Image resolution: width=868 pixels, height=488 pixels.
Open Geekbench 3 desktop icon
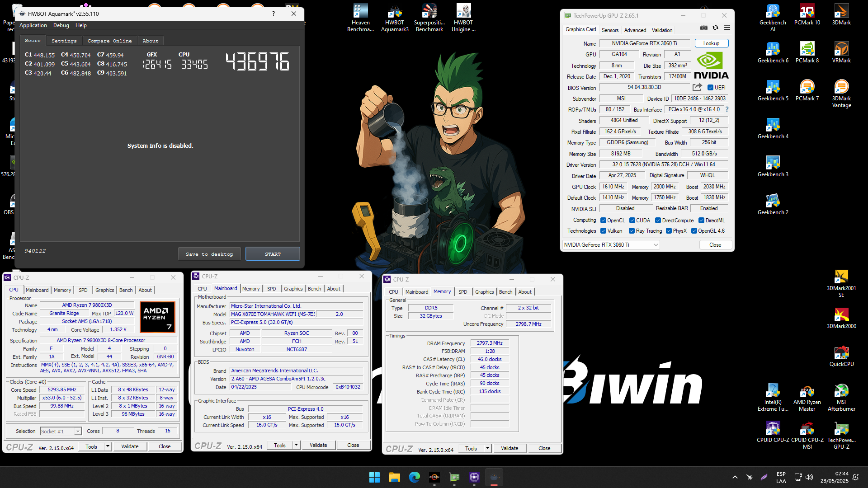(773, 166)
